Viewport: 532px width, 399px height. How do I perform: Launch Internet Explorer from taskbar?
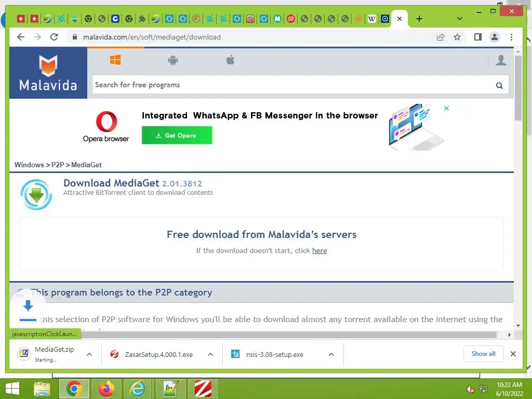(x=138, y=389)
